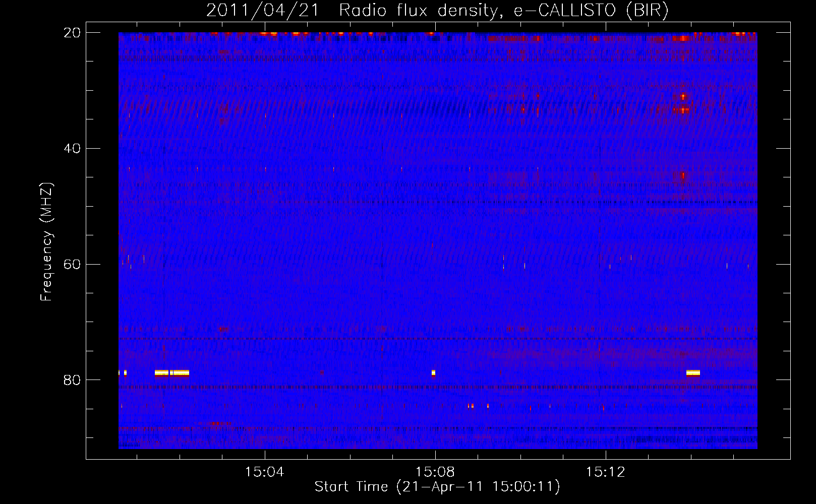Click the 60 frequency tick label

72,264
